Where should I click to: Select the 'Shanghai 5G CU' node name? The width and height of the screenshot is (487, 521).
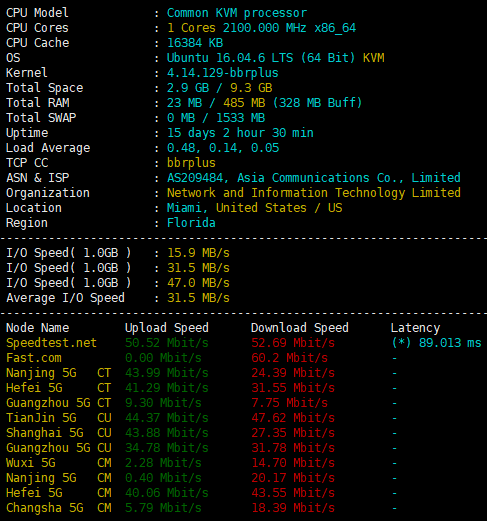[x=59, y=433]
